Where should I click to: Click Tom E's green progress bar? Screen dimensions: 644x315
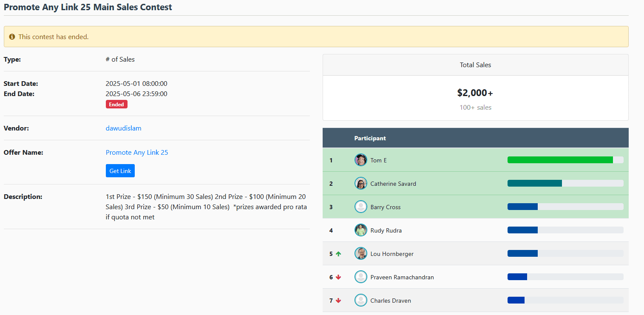[x=560, y=160]
